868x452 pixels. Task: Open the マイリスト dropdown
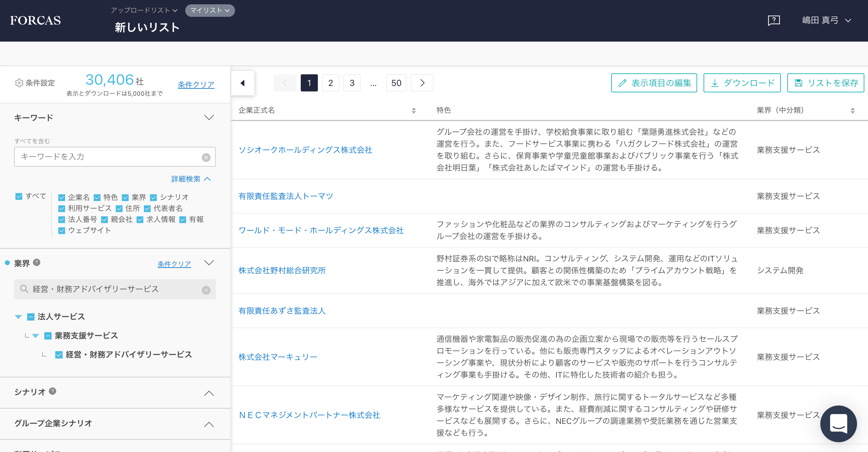(x=210, y=10)
